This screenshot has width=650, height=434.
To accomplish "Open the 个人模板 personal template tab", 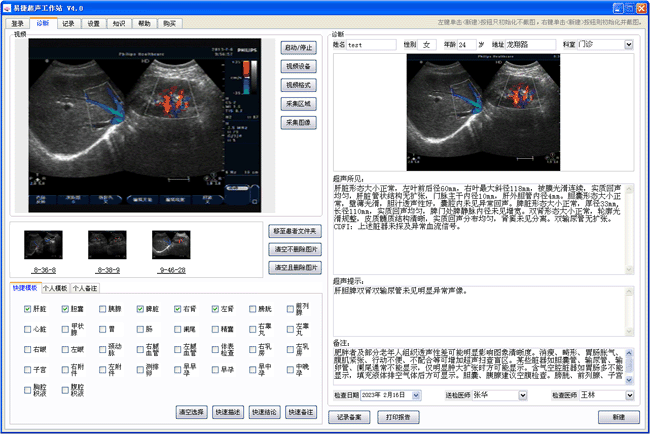I will click(x=54, y=287).
